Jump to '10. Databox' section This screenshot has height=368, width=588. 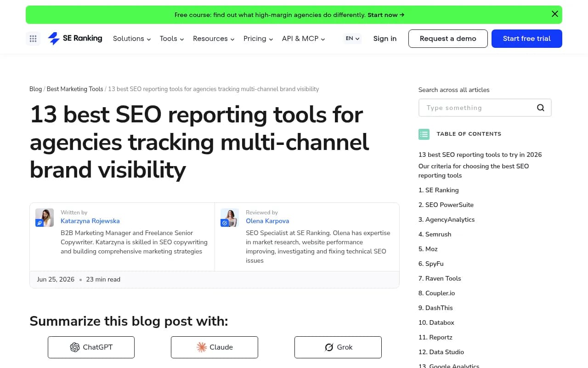436,322
